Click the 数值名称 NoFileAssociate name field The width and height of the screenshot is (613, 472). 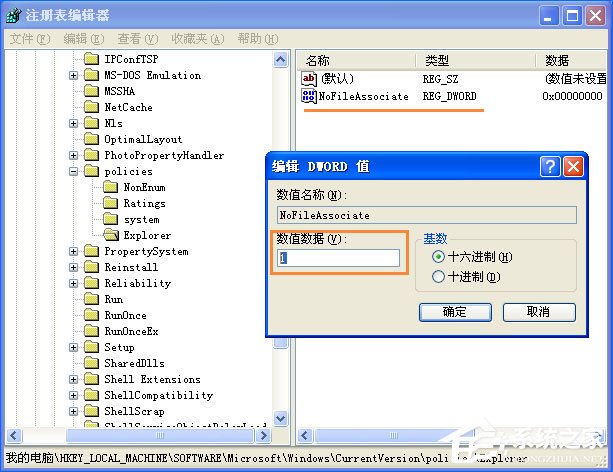427,215
